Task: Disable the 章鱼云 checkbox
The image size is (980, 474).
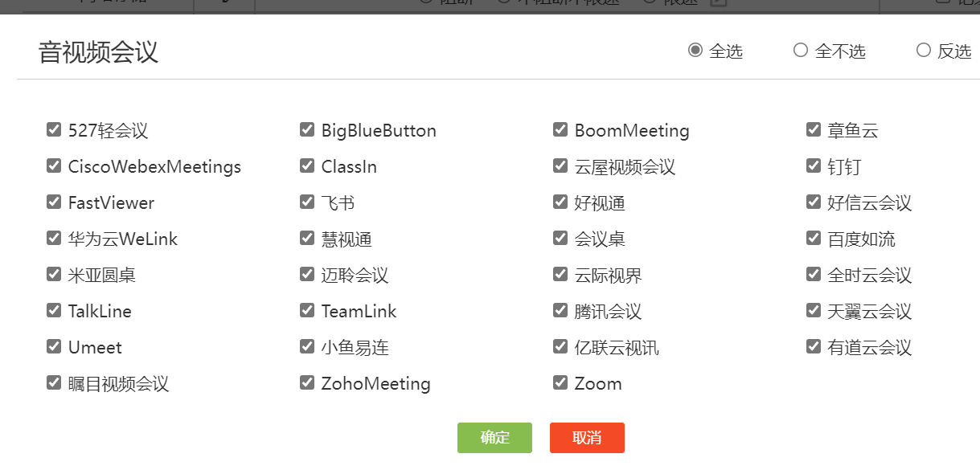Action: coord(814,130)
